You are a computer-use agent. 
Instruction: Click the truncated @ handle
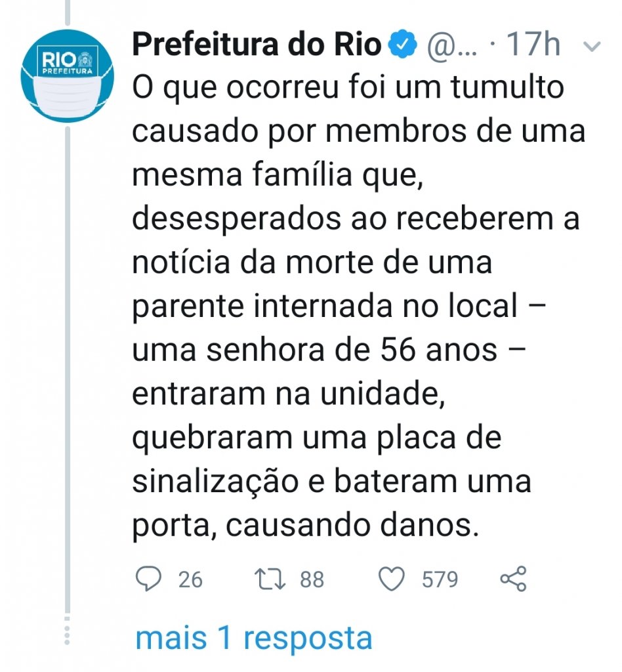click(452, 45)
